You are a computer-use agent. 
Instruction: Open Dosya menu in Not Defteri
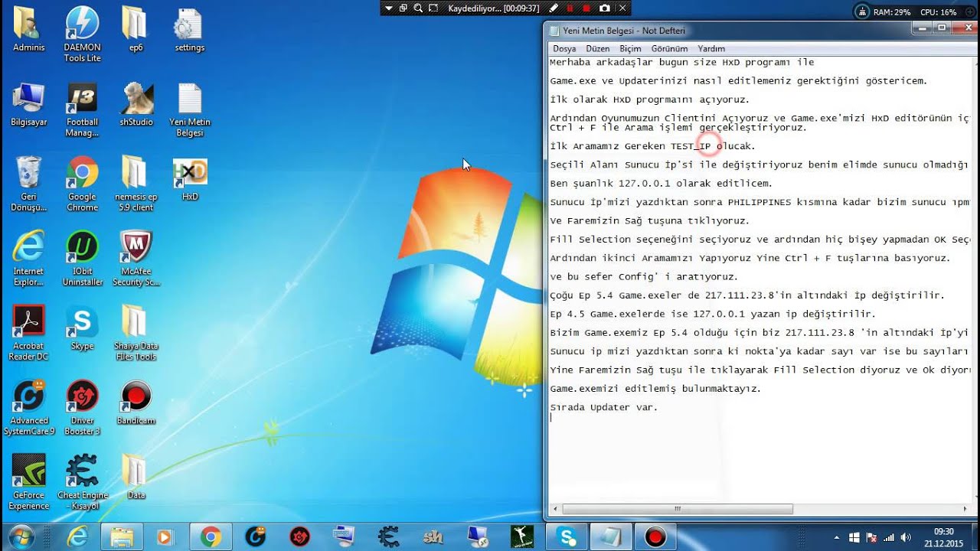[x=564, y=48]
